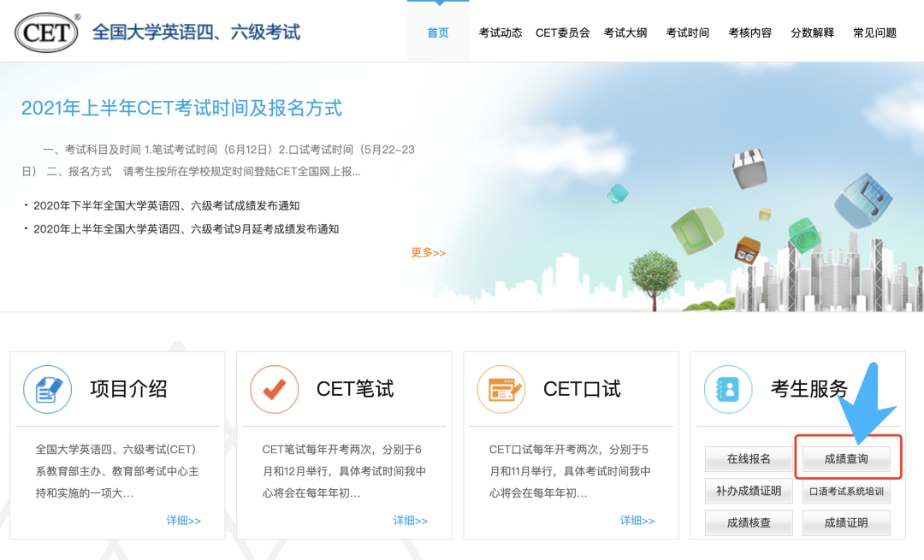Click the 全国大学英语四、六级考试 site title
The height and width of the screenshot is (560, 924).
(196, 32)
